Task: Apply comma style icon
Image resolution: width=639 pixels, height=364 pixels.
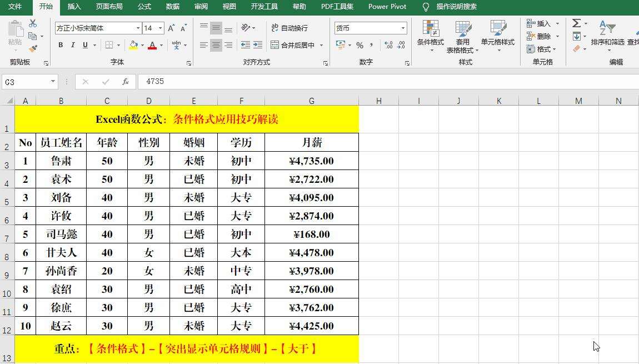Action: coord(372,45)
